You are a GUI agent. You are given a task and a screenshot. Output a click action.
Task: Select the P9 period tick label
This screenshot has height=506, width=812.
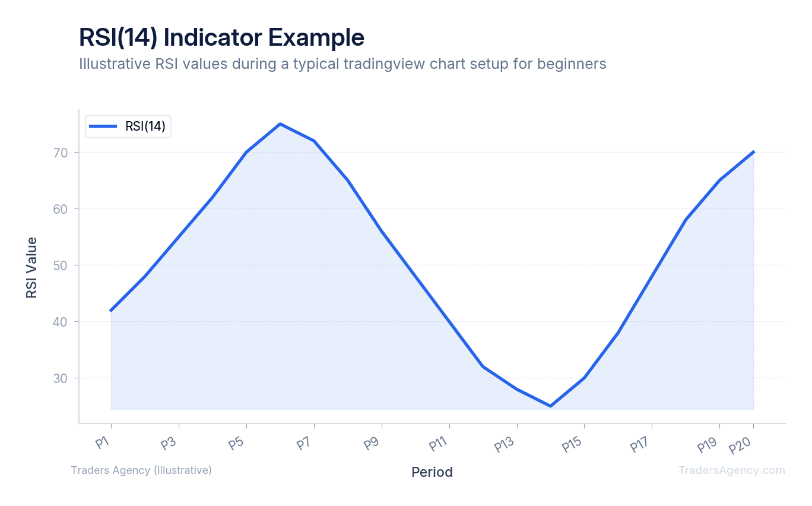coord(373,443)
